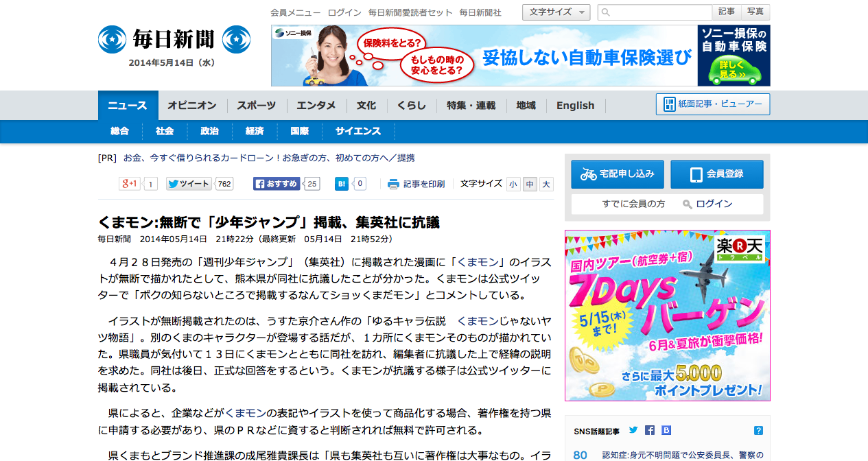Click the bicycle 宅配申し込み button
The height and width of the screenshot is (461, 868).
click(618, 174)
